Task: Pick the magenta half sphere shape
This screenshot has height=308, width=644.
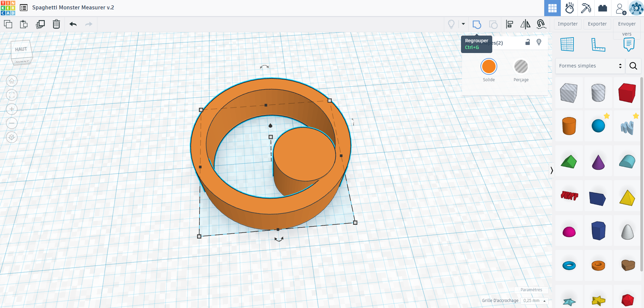Action: coord(569,232)
